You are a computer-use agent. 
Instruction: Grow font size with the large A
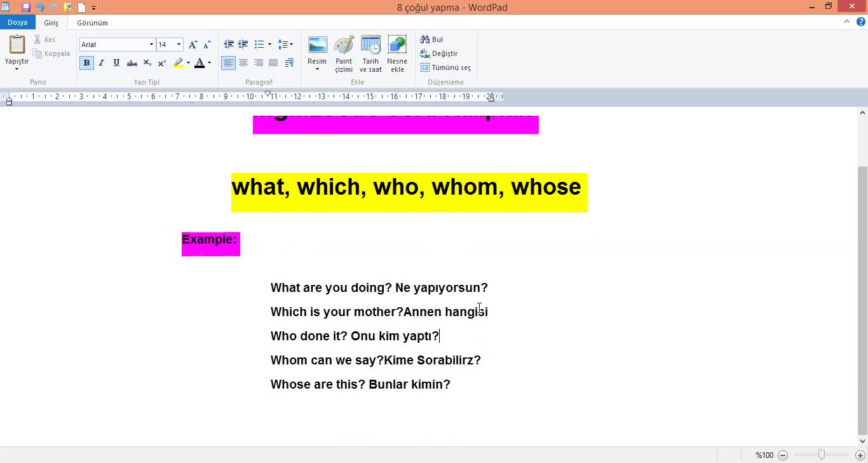point(193,45)
